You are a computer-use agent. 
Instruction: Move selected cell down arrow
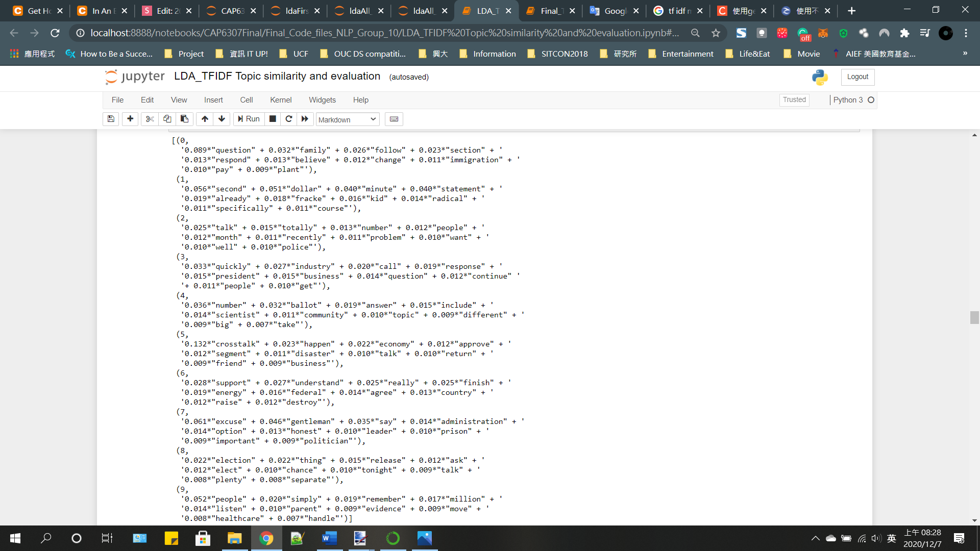(222, 119)
